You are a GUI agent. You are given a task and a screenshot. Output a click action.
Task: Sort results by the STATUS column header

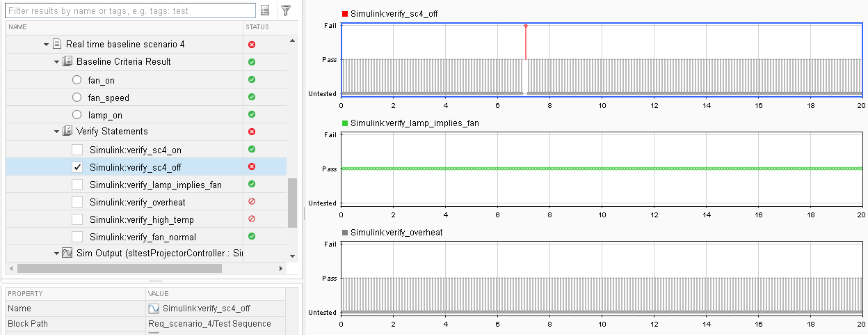click(x=257, y=26)
